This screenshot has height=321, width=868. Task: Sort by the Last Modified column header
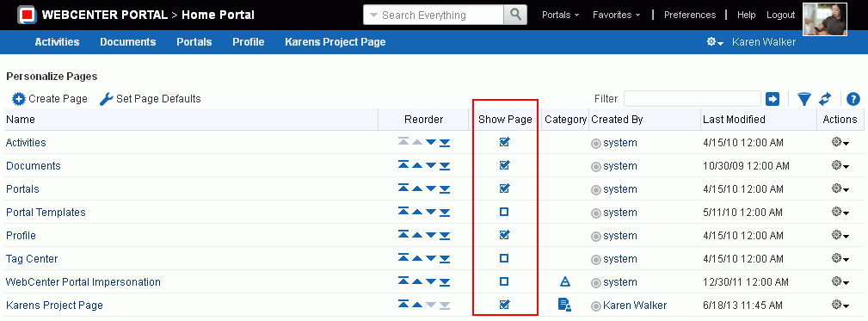click(734, 120)
